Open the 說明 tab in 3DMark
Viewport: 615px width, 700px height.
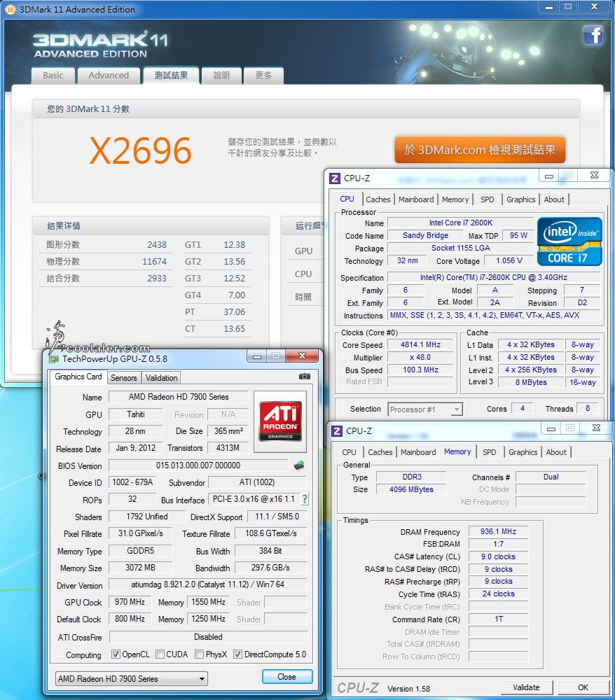(x=221, y=76)
